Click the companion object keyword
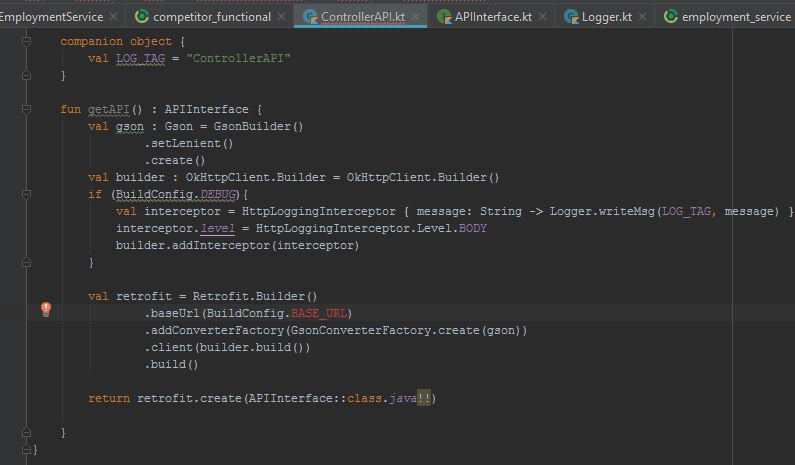 click(x=116, y=41)
